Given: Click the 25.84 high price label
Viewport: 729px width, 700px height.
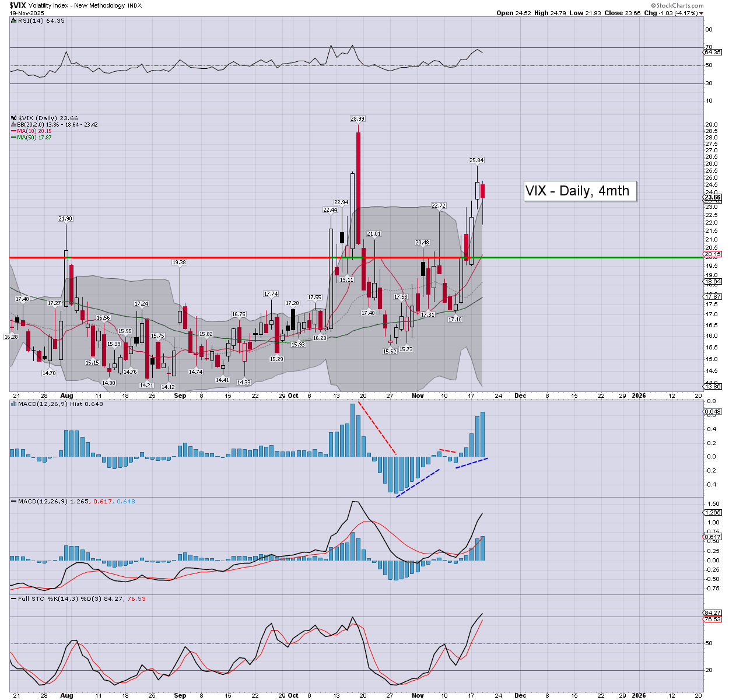Looking at the screenshot, I should (x=476, y=160).
